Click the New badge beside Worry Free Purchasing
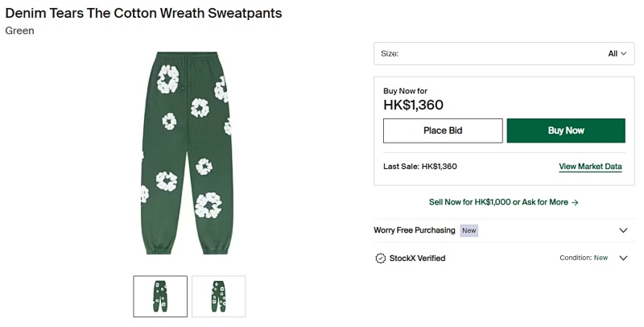 pyautogui.click(x=469, y=230)
